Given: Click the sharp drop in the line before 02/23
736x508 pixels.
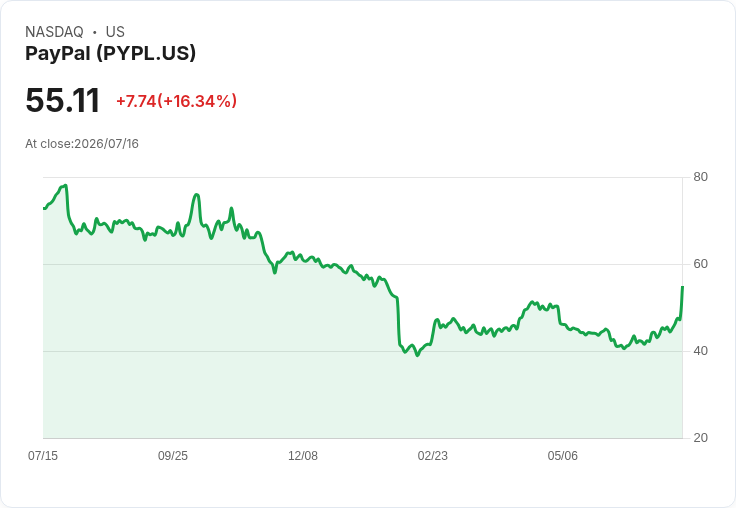Looking at the screenshot, I should coord(399,322).
